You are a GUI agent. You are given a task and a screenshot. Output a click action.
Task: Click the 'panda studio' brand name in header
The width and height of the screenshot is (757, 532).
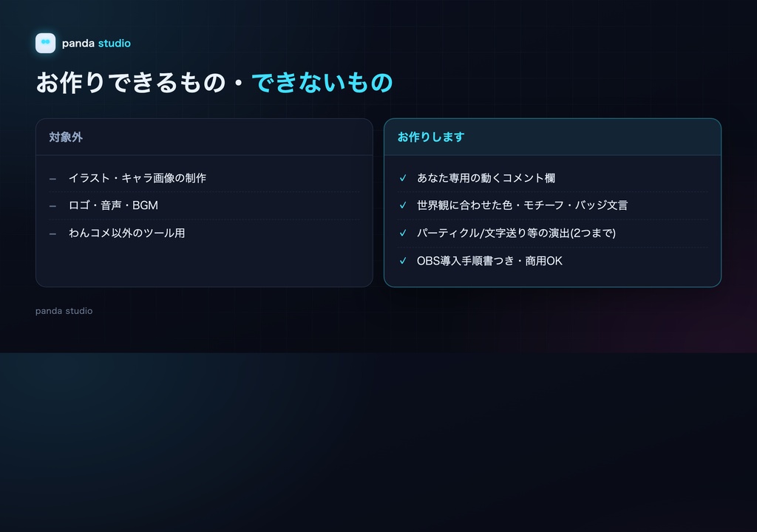click(x=96, y=43)
